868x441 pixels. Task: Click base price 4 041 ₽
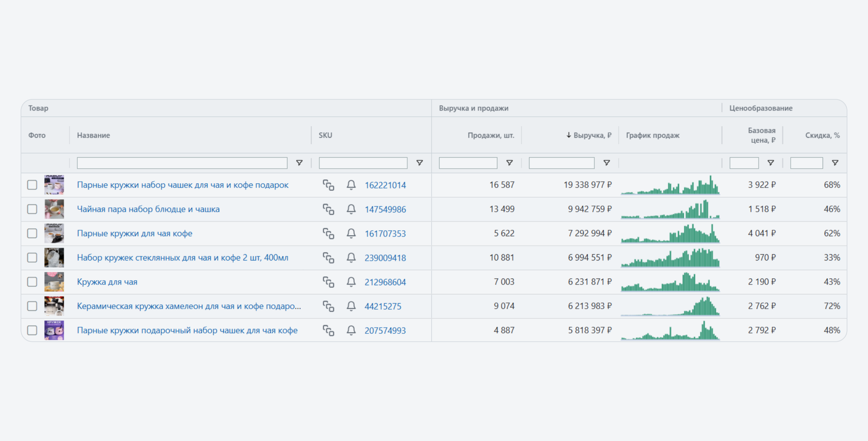[762, 233]
